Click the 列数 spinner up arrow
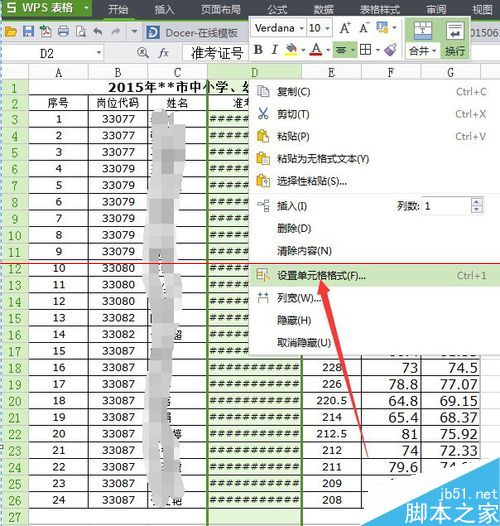The height and width of the screenshot is (526, 500). coord(477,202)
